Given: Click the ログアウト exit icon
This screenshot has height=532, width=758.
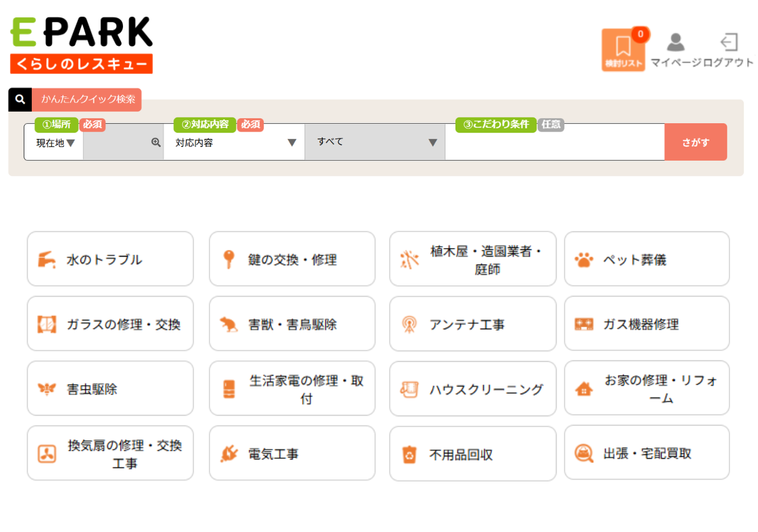Looking at the screenshot, I should [x=729, y=43].
